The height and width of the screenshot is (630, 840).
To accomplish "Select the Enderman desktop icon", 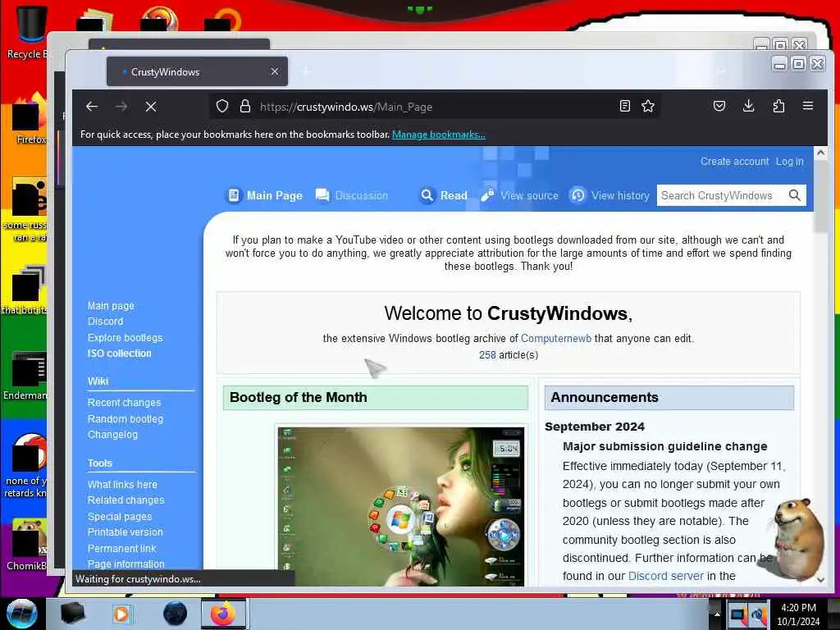I will 25,375.
